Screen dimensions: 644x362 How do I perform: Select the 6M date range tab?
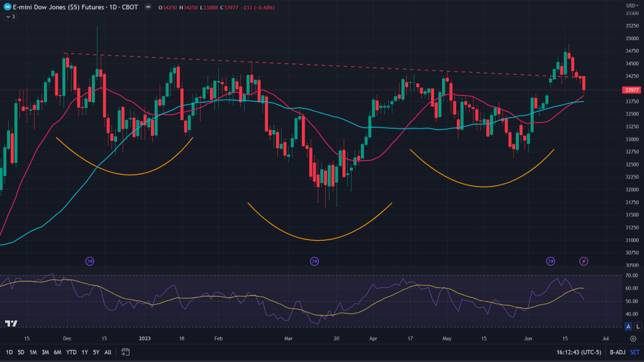[57, 352]
